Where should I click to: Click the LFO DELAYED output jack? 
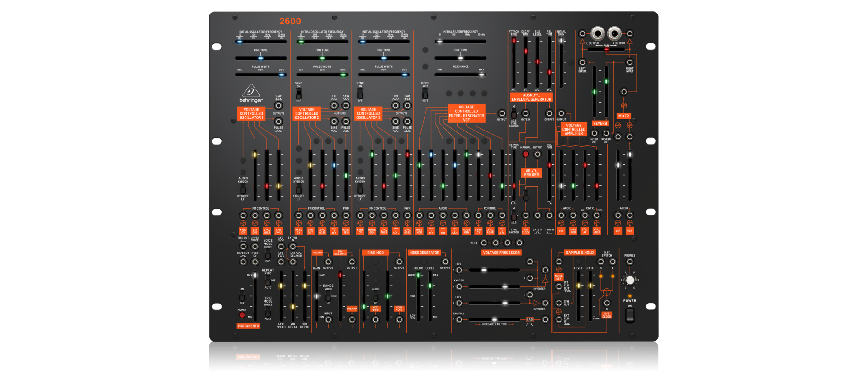point(292,262)
